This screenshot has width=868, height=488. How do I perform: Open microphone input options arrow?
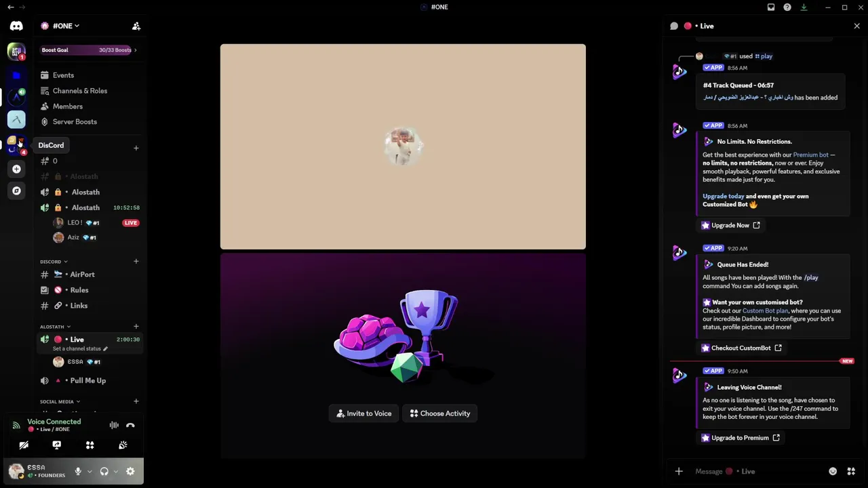[90, 472]
